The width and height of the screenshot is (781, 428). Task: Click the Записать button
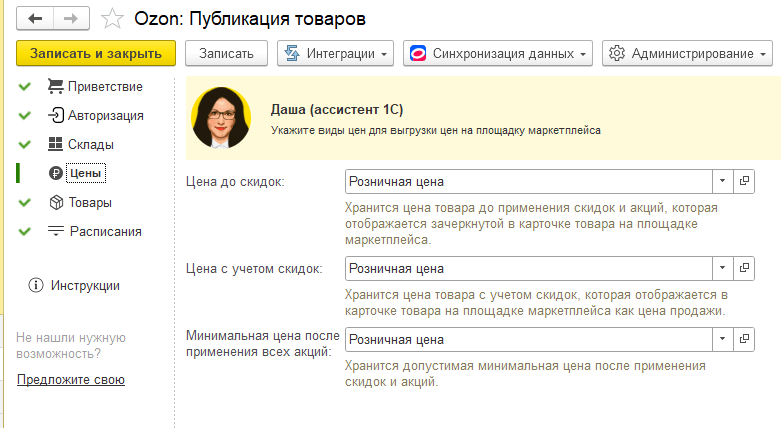[x=227, y=53]
